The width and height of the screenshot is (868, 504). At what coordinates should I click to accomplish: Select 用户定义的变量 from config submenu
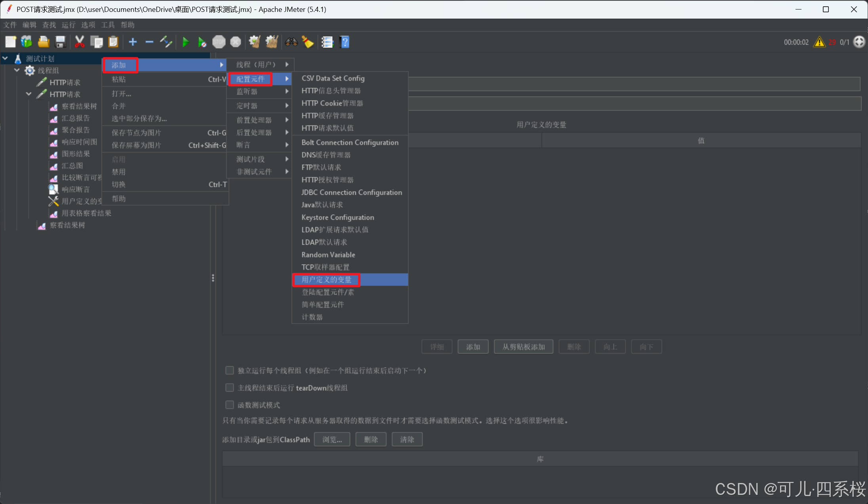[326, 280]
